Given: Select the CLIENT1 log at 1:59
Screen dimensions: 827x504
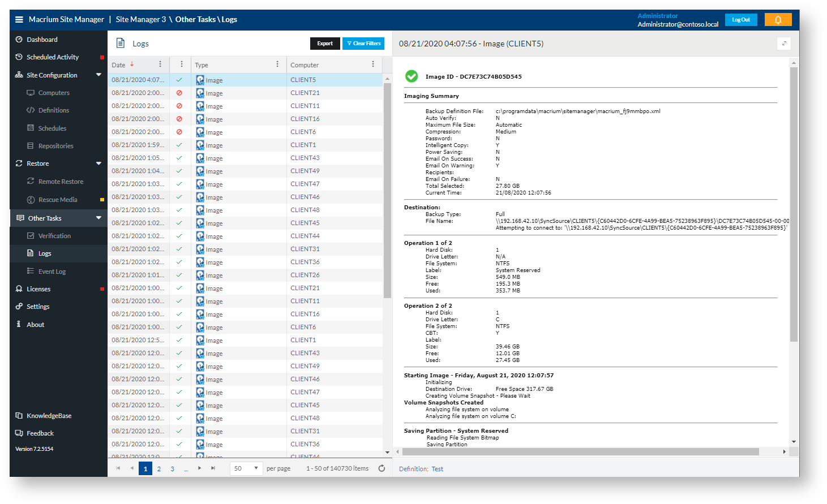Looking at the screenshot, I should 245,145.
